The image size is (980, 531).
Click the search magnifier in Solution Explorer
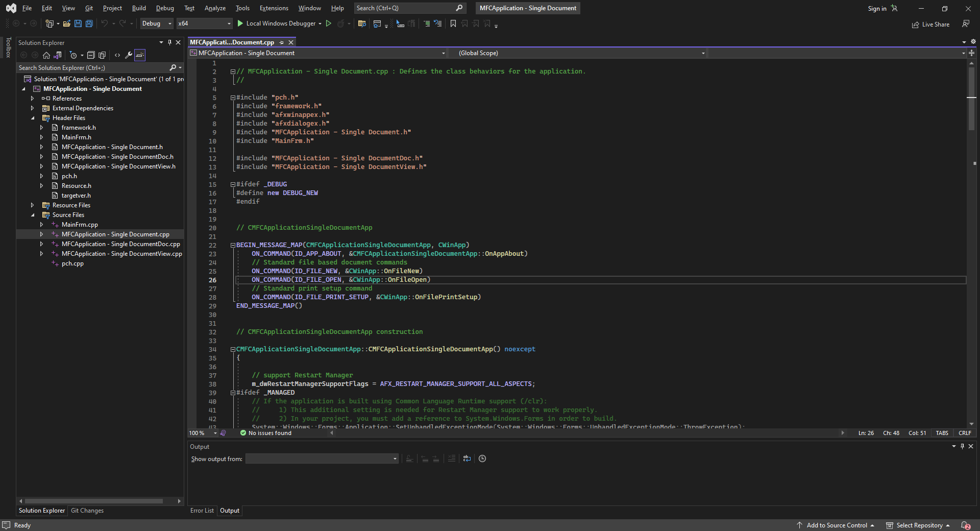click(173, 67)
